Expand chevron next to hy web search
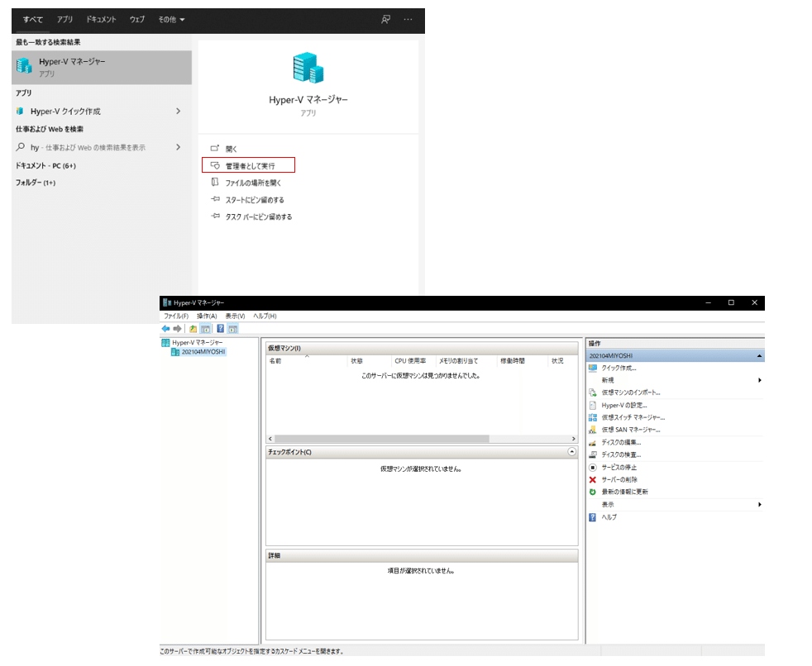 [x=178, y=147]
